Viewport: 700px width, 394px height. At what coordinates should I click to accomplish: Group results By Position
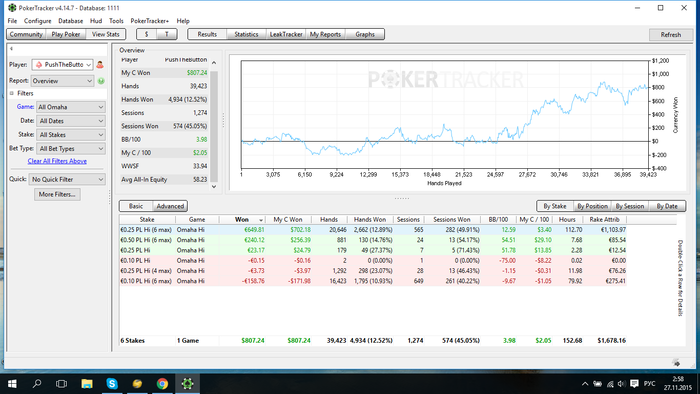(592, 206)
